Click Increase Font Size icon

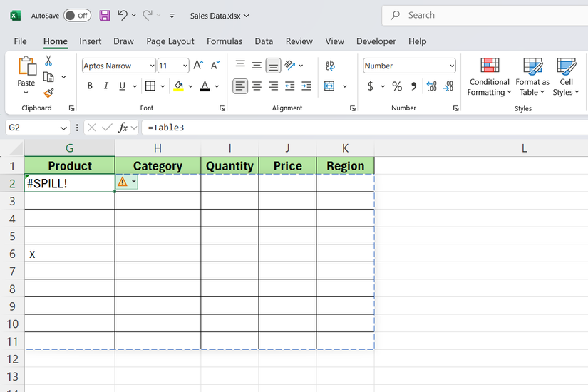198,66
